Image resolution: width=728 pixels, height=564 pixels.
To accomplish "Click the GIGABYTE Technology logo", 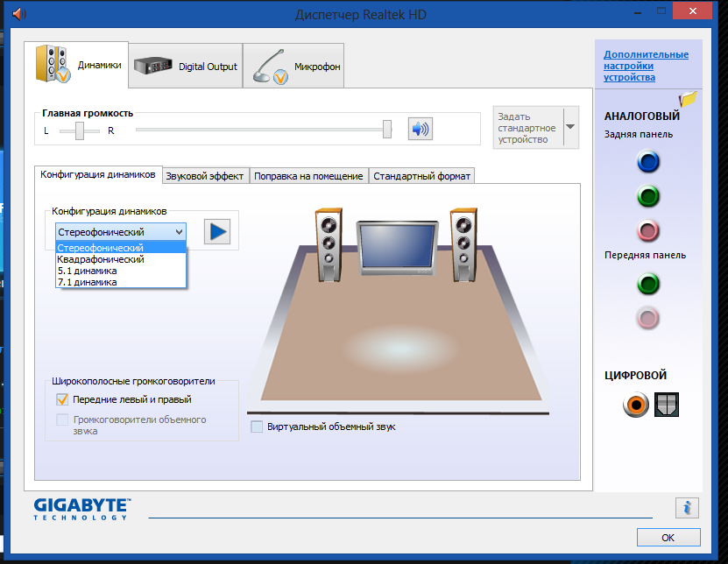I will [x=82, y=509].
